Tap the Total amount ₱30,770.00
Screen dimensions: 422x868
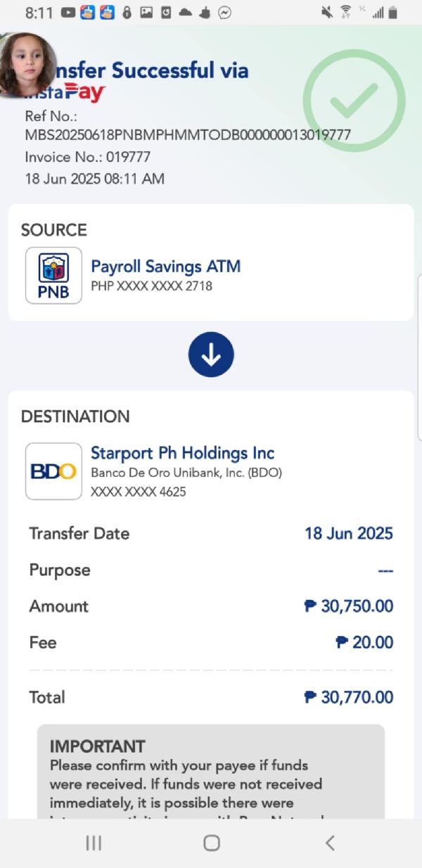[x=349, y=697]
